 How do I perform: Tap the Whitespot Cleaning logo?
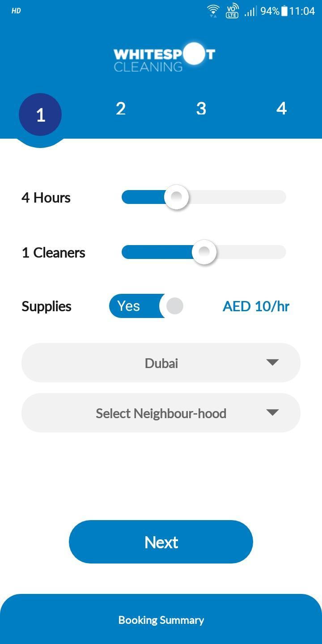[x=164, y=57]
